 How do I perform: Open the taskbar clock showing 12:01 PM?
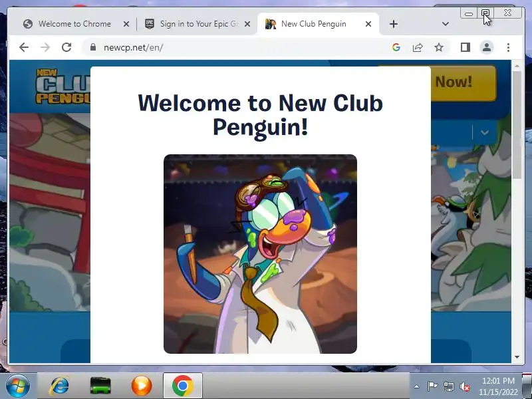(498, 386)
